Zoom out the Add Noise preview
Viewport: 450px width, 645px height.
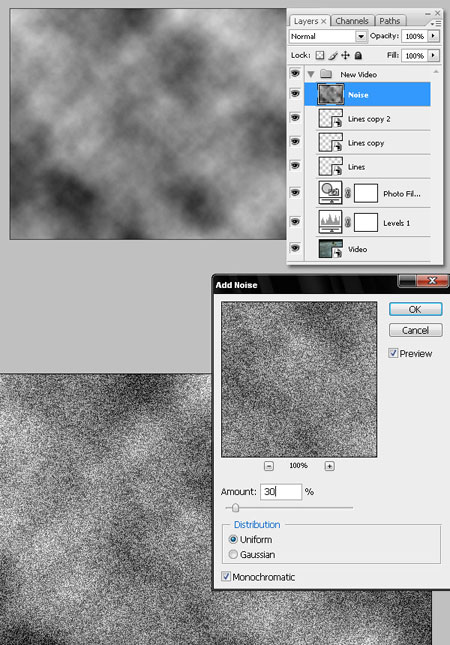pos(269,466)
